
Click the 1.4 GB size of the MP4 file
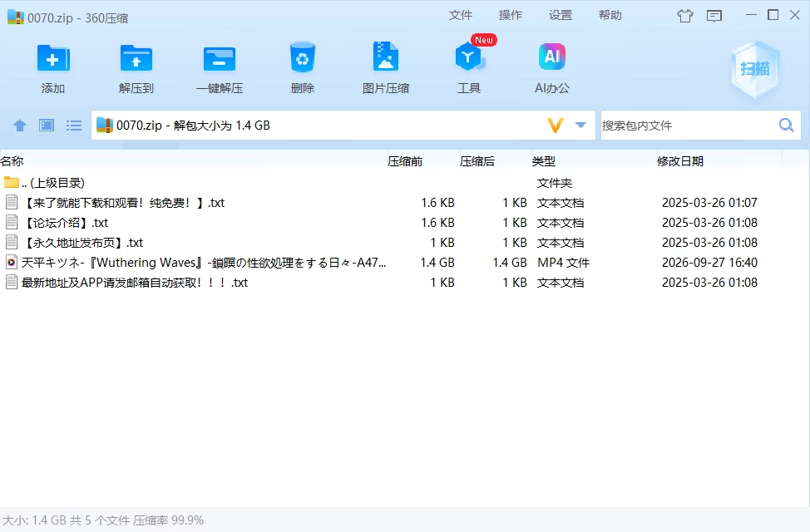click(437, 263)
